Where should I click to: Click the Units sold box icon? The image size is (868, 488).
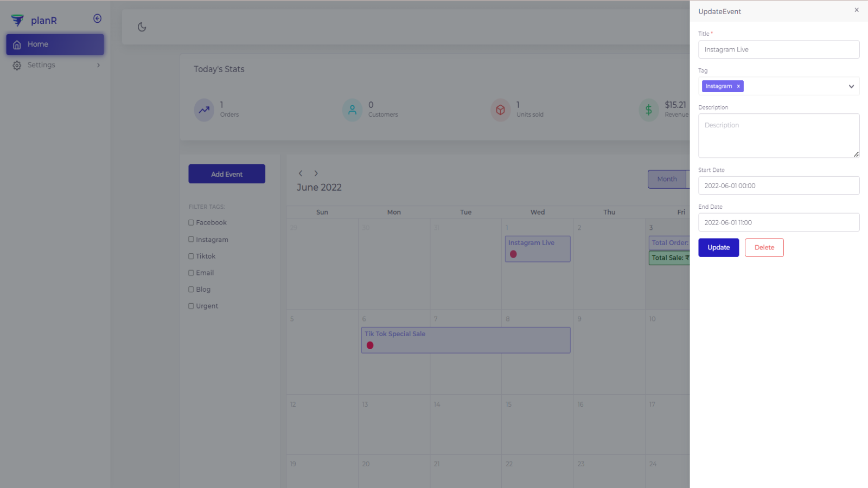click(500, 110)
